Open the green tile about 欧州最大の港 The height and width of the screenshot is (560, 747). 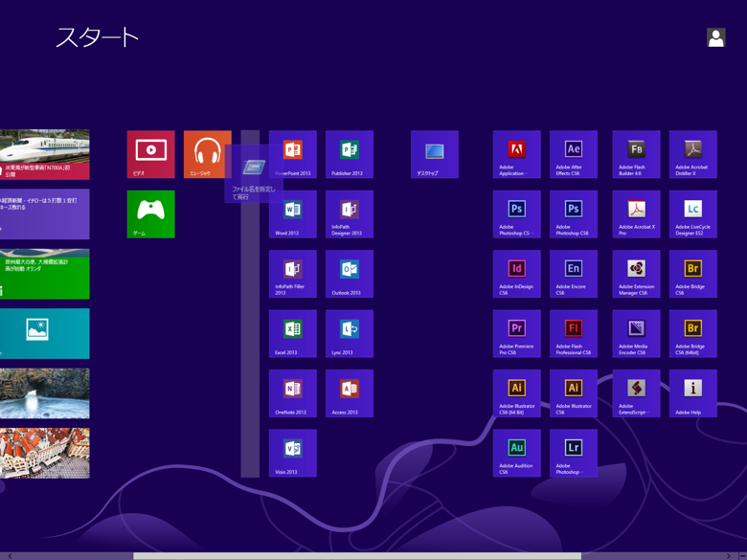pos(44,274)
